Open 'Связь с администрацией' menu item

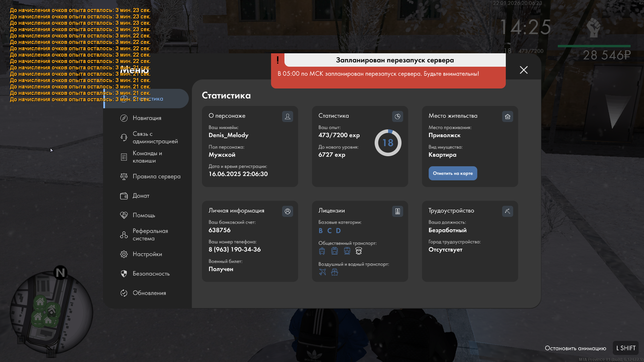155,137
